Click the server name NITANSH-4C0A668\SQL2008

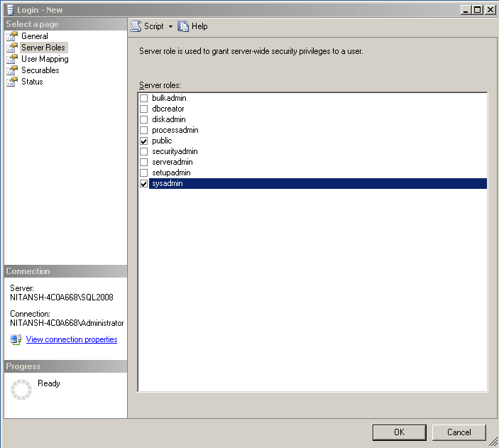[x=62, y=297]
